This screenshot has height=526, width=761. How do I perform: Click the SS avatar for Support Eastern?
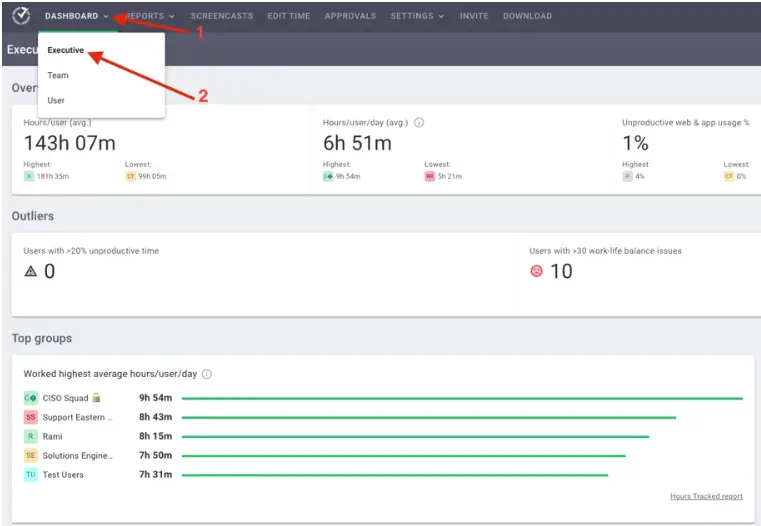click(x=31, y=417)
